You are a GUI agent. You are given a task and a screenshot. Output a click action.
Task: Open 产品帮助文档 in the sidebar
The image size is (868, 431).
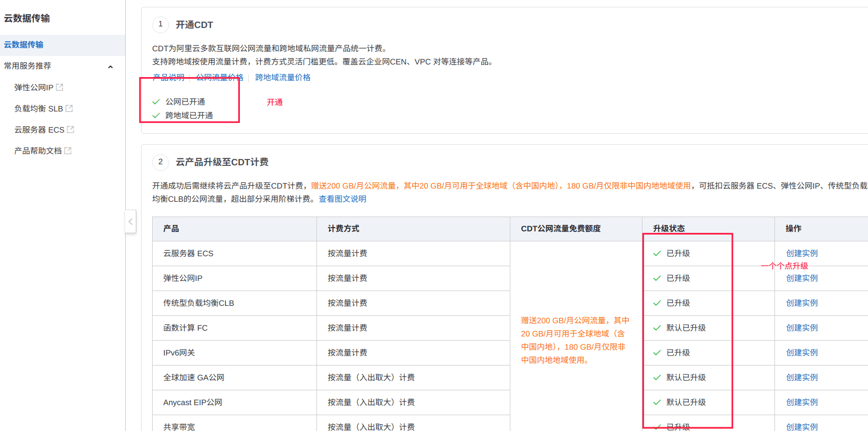click(38, 151)
